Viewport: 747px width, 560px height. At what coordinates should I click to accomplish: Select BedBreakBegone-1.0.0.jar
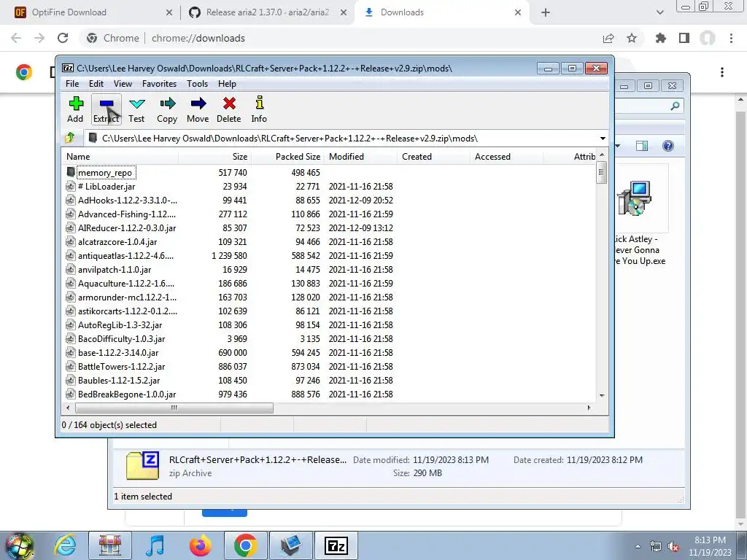(x=127, y=394)
